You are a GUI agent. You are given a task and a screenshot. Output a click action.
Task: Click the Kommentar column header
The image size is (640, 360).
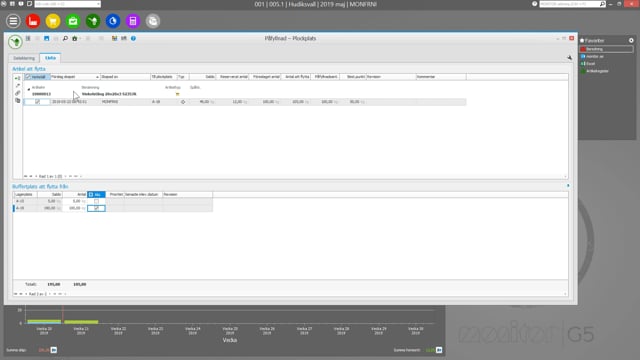point(441,77)
